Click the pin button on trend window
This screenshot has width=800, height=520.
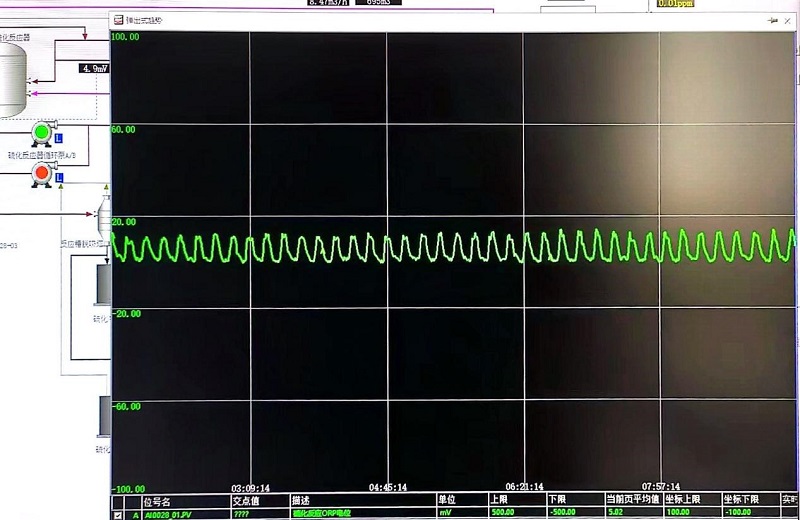pyautogui.click(x=773, y=20)
